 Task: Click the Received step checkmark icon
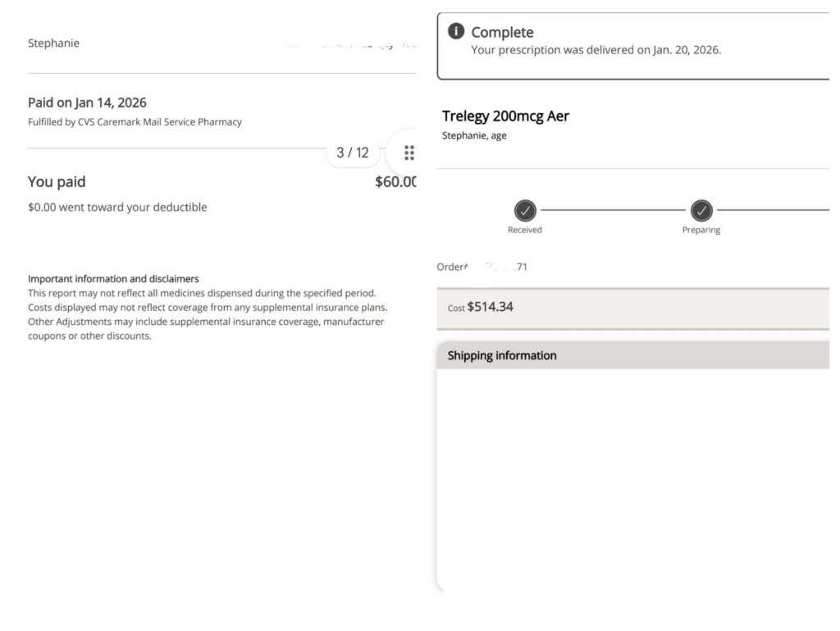click(x=525, y=210)
